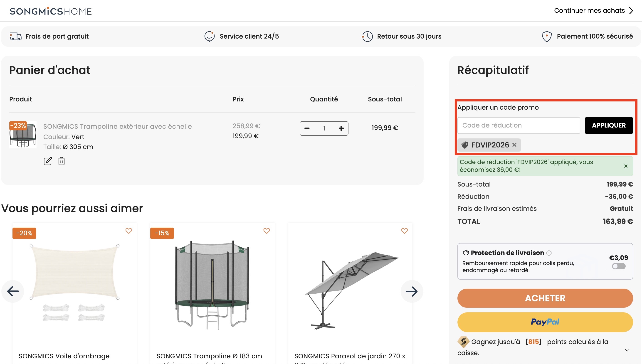Add Voile d'ombrage to wishlist heart
The height and width of the screenshot is (364, 642).
[128, 231]
